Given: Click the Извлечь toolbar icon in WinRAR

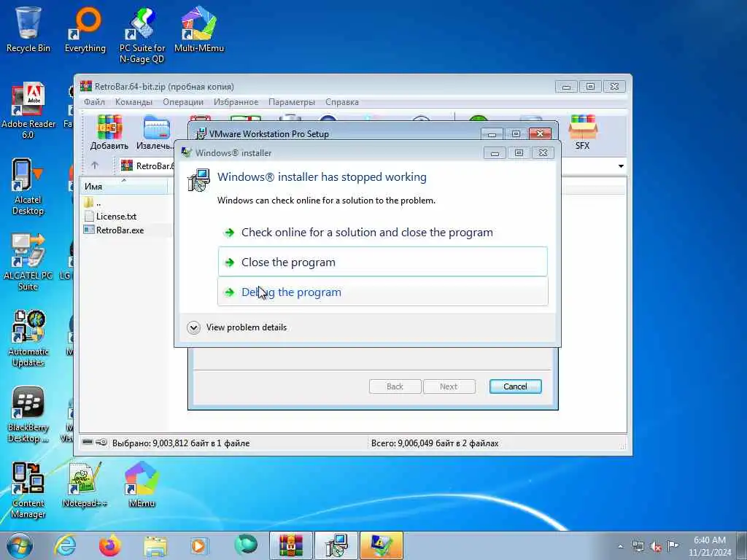Looking at the screenshot, I should pos(156,132).
